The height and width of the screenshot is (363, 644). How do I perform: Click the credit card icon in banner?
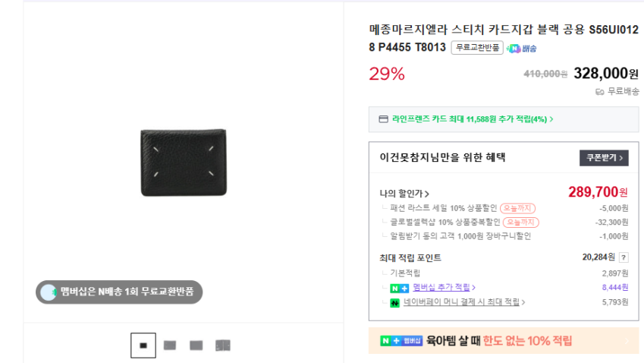[x=383, y=119]
